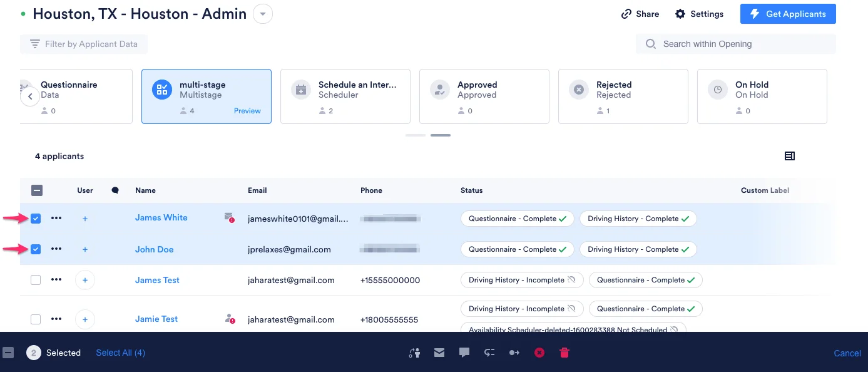Click the Preview link on the multi-stage card
The width and height of the screenshot is (868, 372).
247,111
